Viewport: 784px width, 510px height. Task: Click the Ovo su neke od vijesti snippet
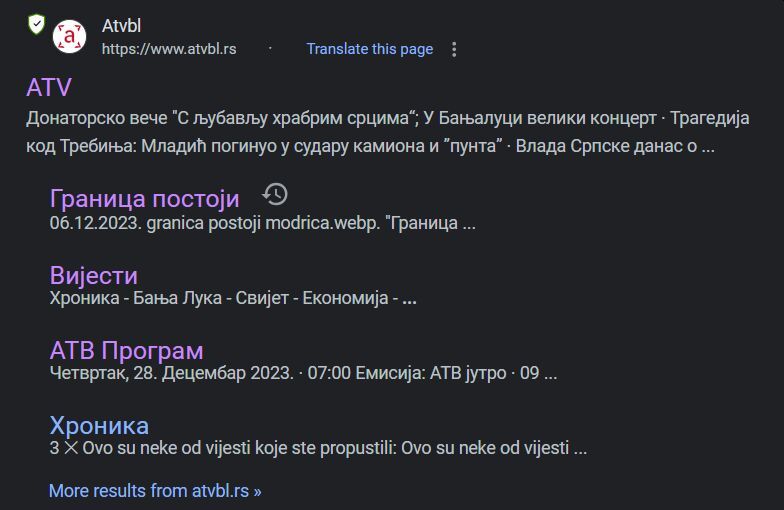(318, 448)
